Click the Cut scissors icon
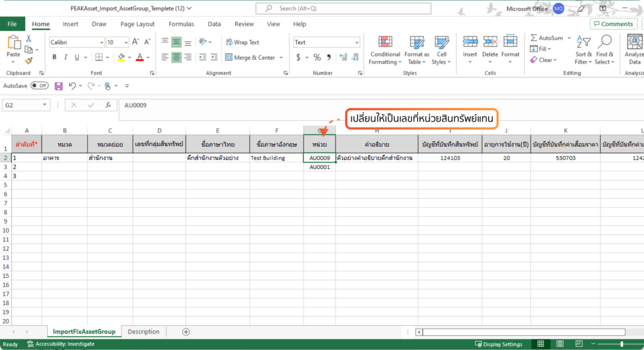The width and height of the screenshot is (644, 350). pos(28,38)
